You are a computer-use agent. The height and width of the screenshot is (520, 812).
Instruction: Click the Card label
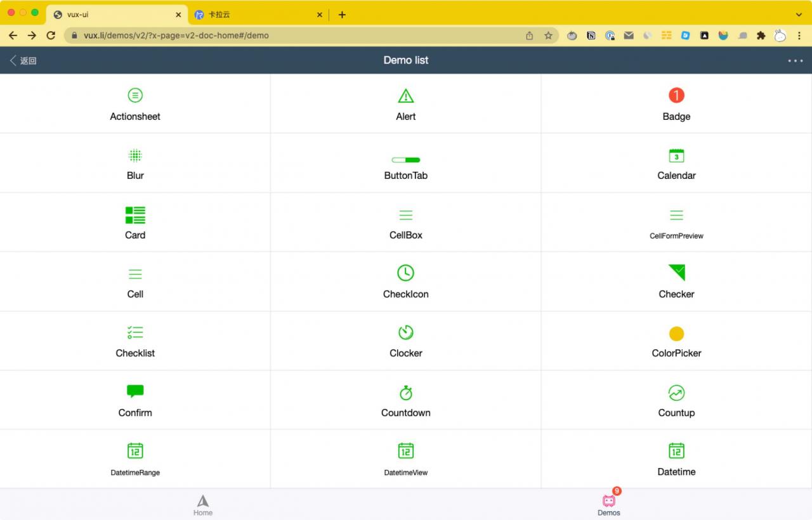tap(135, 235)
